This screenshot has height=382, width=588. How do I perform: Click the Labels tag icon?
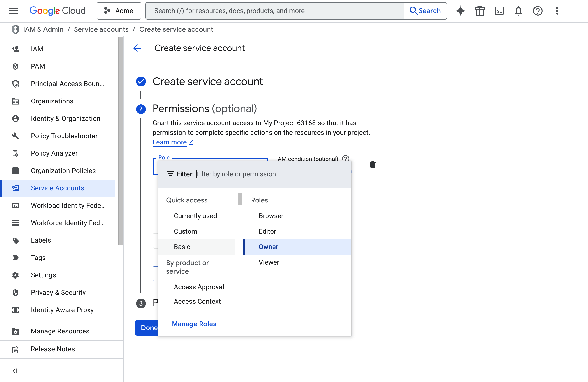[15, 240]
